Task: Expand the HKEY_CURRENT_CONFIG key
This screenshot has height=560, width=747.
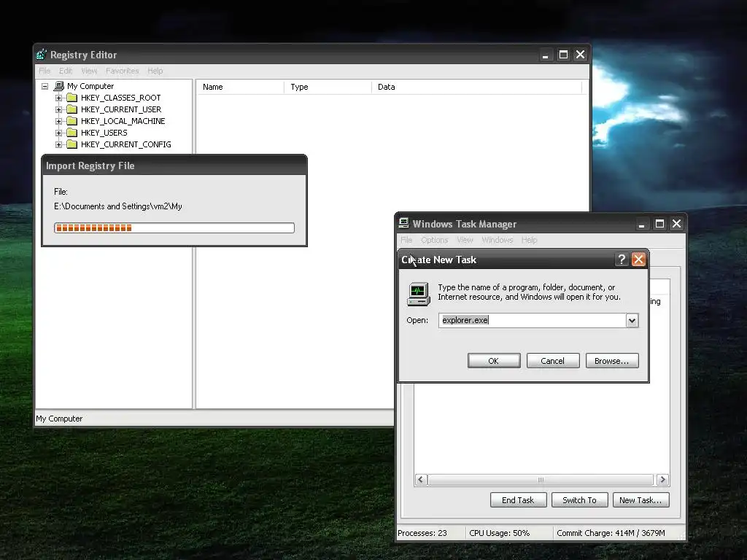Action: point(58,145)
